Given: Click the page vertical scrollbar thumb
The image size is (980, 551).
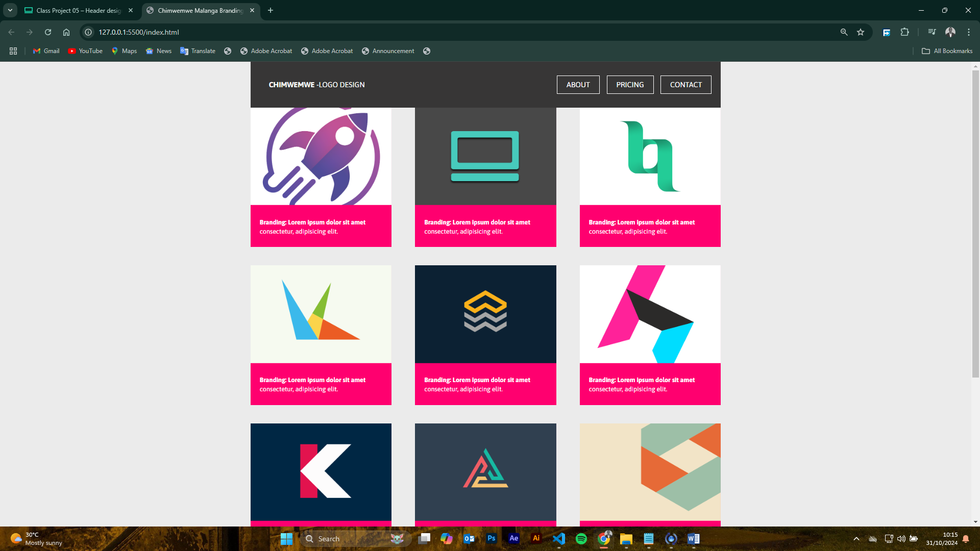Looking at the screenshot, I should 975,224.
